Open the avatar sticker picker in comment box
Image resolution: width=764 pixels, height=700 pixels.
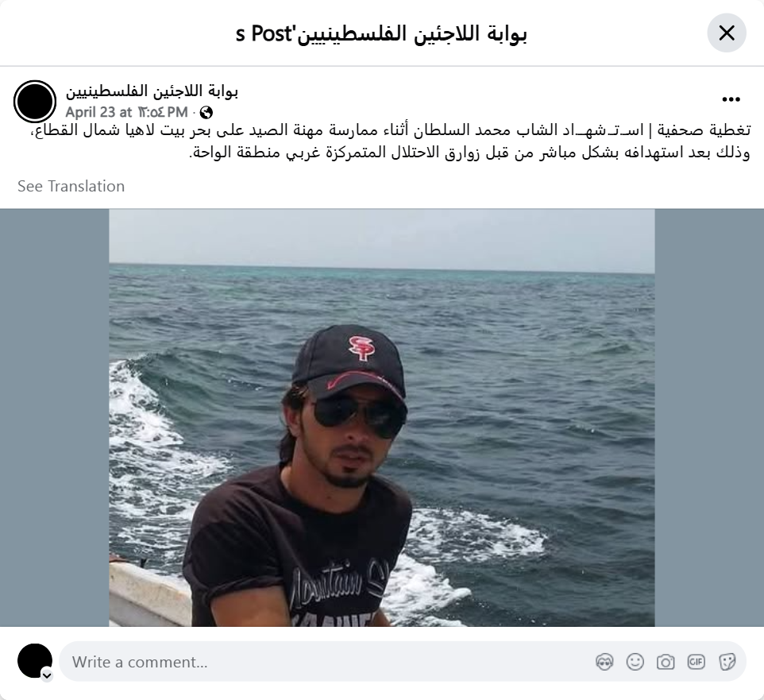pyautogui.click(x=604, y=662)
